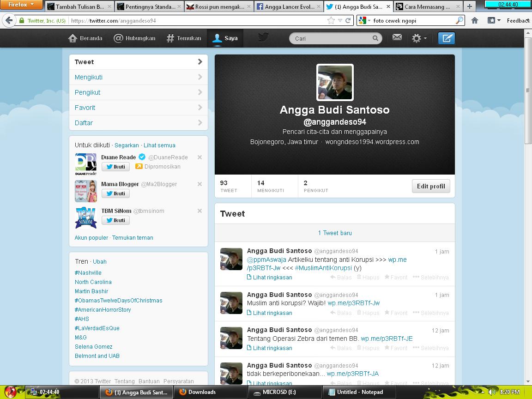Open the direct messages envelope icon
Screen dimensions: 532x399
[397, 38]
